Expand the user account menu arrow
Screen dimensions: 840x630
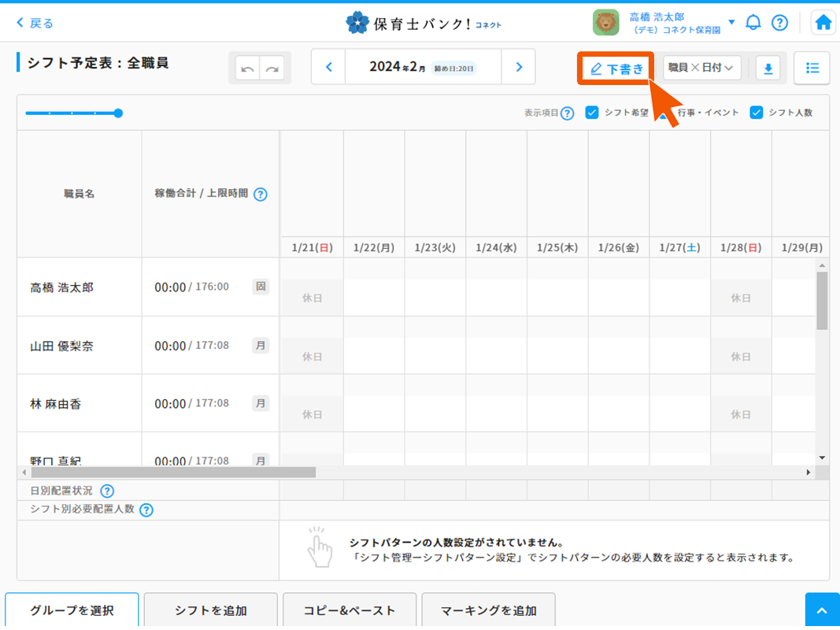tap(731, 22)
